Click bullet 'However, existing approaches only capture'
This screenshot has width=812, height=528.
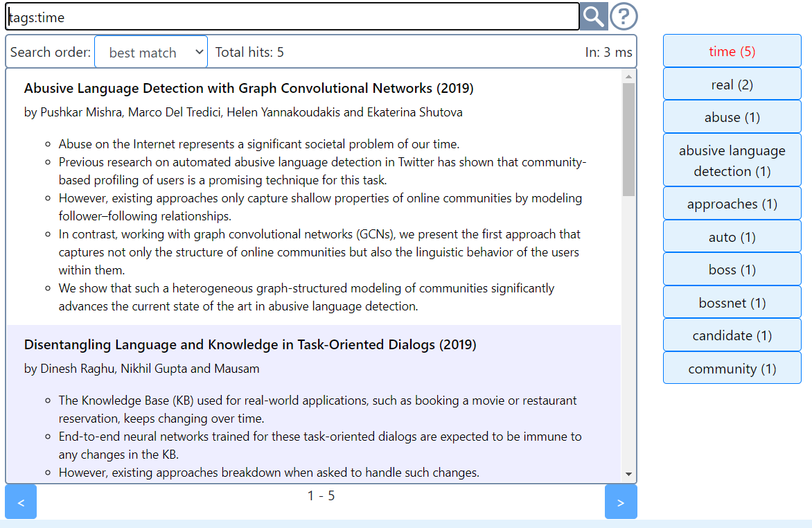(320, 206)
